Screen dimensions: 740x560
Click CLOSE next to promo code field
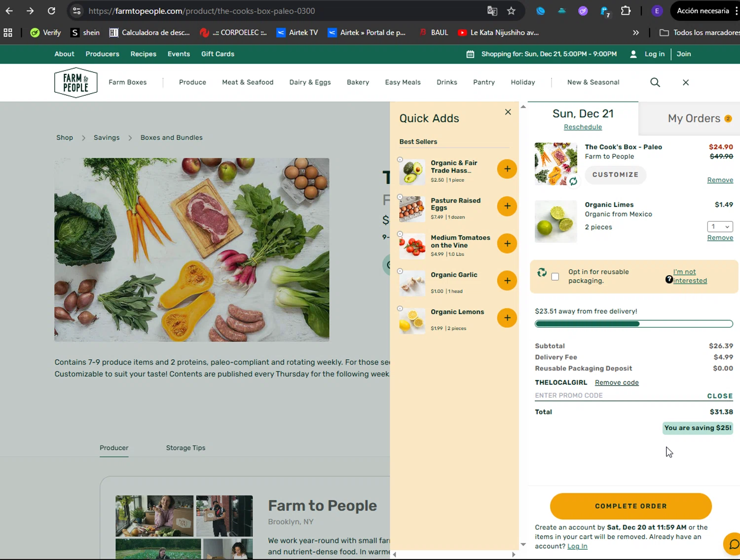[720, 396]
